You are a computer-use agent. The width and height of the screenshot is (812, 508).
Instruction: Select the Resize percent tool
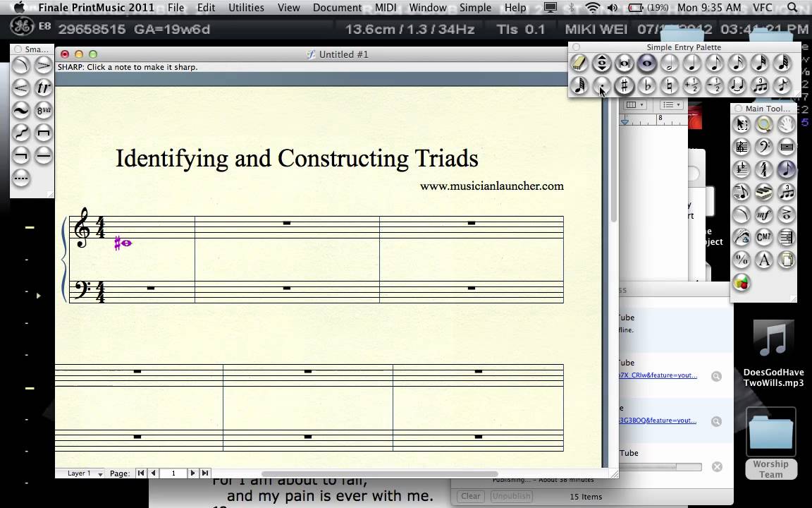[x=742, y=260]
